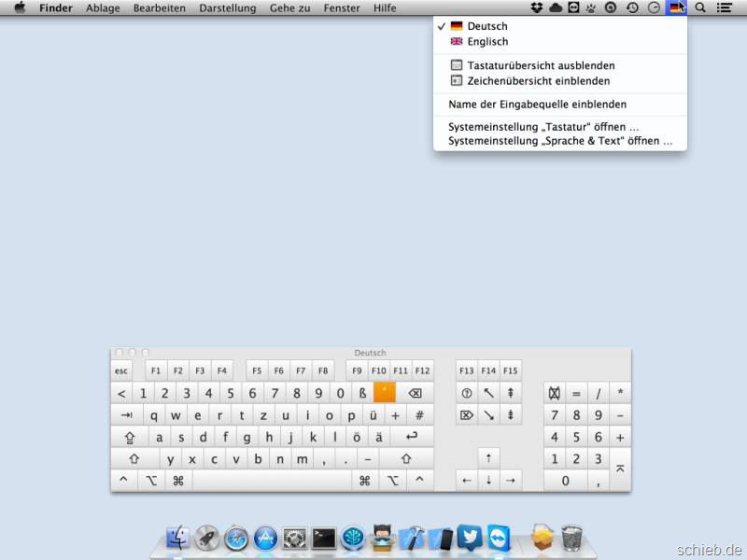Open Systemeinstellung "Tastatur" link

point(543,127)
